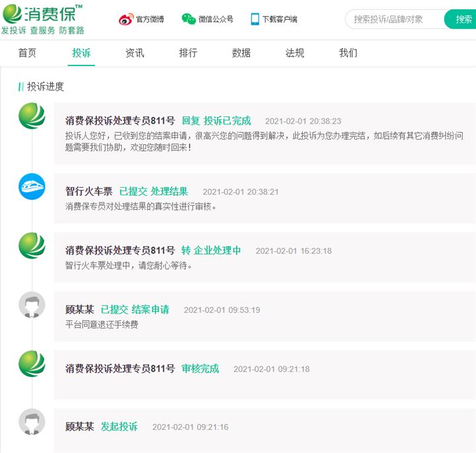
Task: Click the timestamp 2021-02-01 09:21:16
Action: coord(190,427)
